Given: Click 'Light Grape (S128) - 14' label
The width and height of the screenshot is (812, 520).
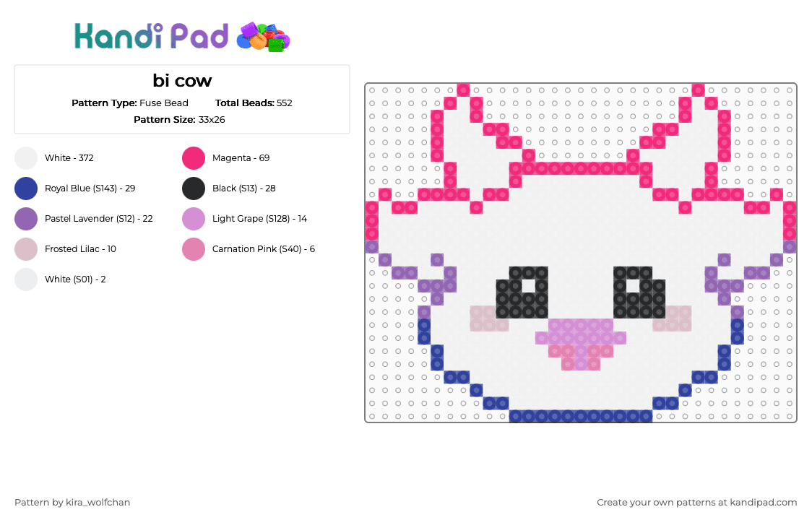Looking at the screenshot, I should pyautogui.click(x=259, y=219).
